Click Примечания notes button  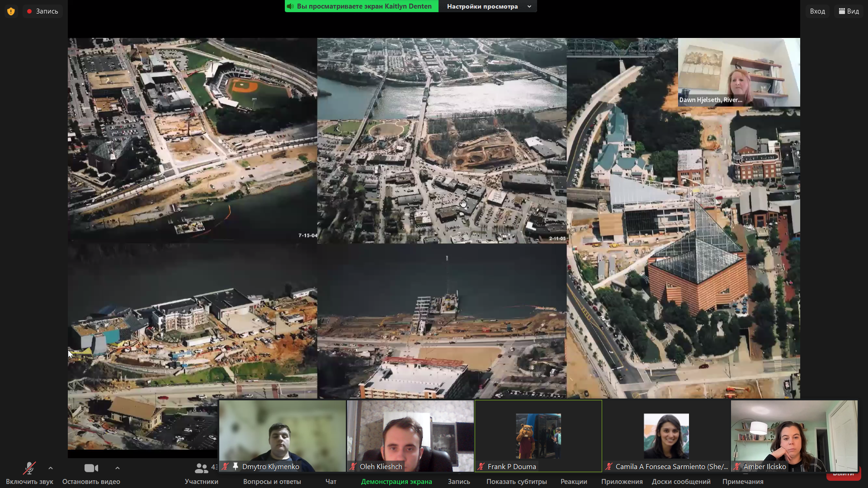tap(742, 482)
